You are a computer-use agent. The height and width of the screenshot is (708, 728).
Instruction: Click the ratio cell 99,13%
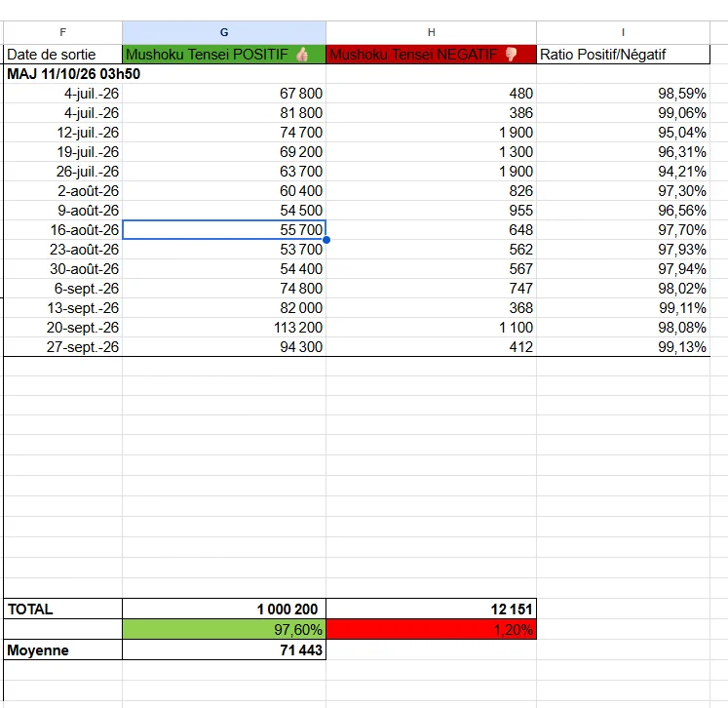point(623,347)
